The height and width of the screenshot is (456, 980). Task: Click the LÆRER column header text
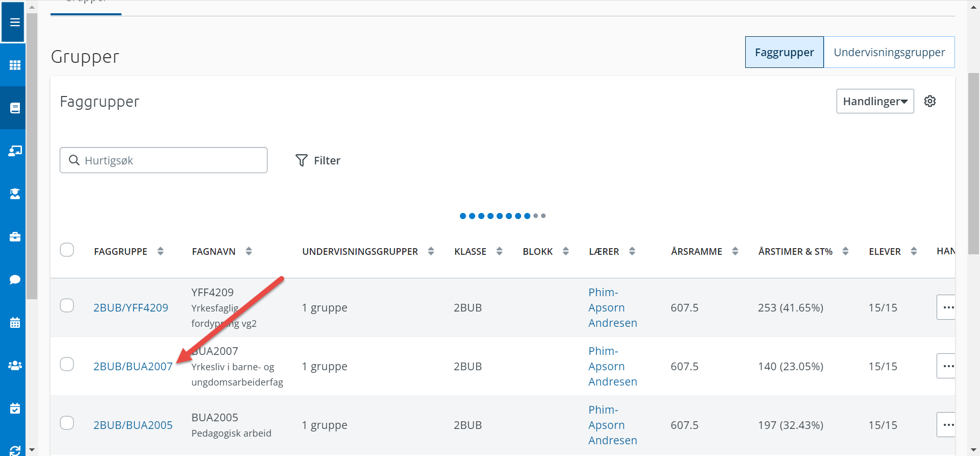(x=604, y=251)
